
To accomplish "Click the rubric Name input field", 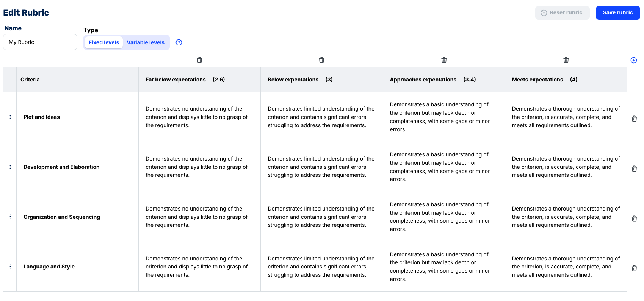I will point(40,42).
